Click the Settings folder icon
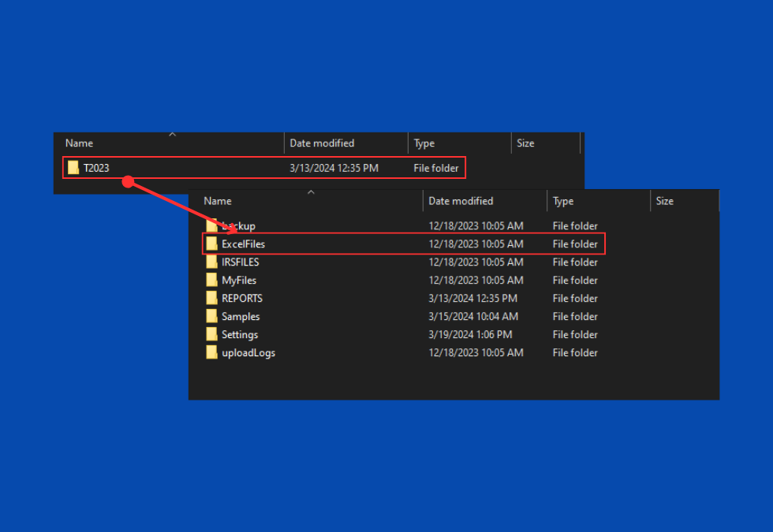Image resolution: width=773 pixels, height=532 pixels. click(211, 335)
